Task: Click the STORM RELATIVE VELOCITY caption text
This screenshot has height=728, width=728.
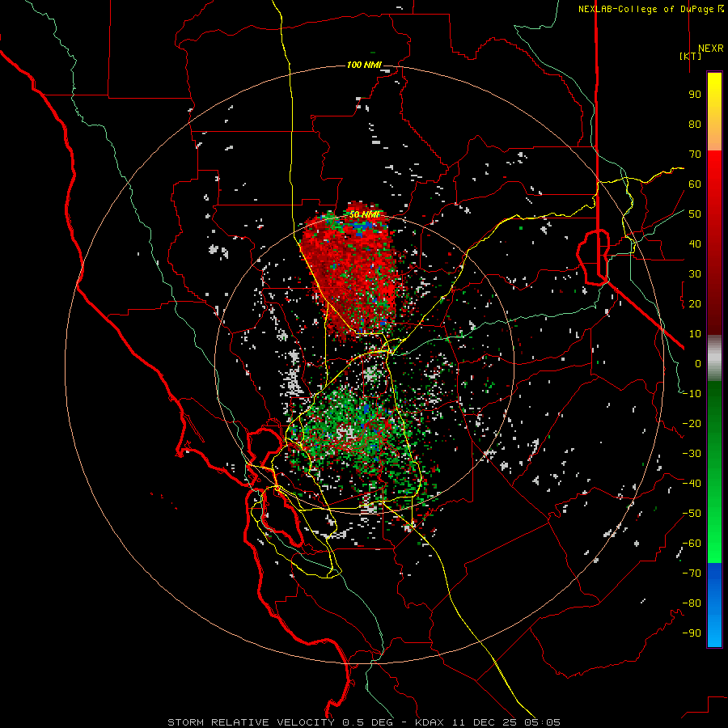Action: [x=251, y=722]
